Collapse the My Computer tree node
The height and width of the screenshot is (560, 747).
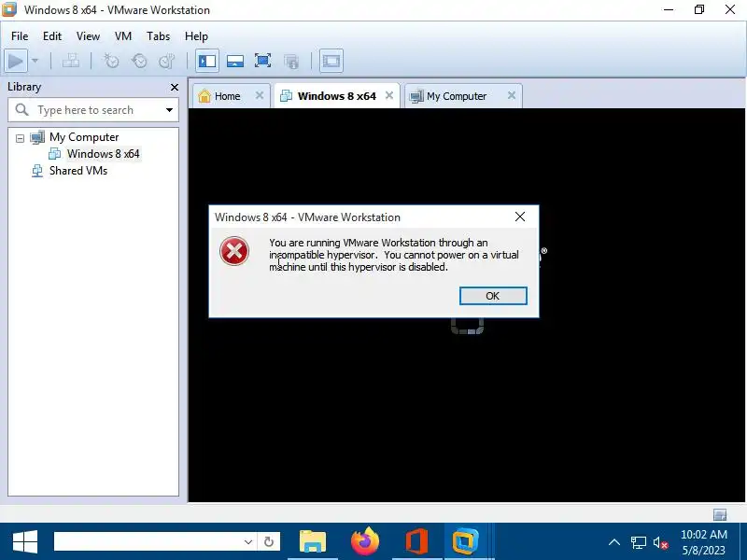click(x=20, y=138)
